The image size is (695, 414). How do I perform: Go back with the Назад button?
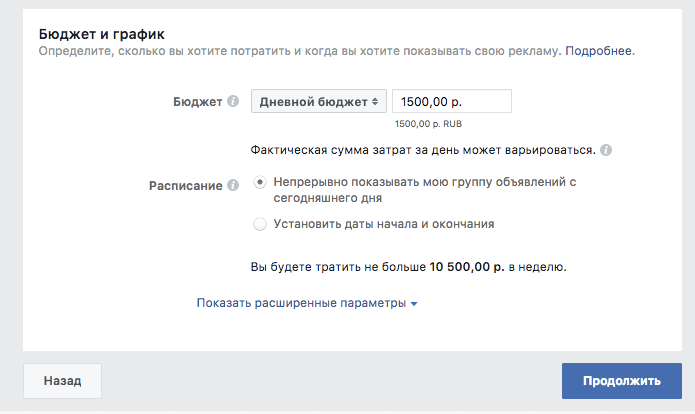62,381
